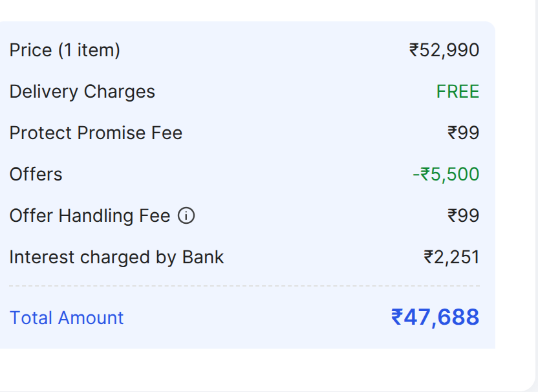Click the Offers label

36,175
